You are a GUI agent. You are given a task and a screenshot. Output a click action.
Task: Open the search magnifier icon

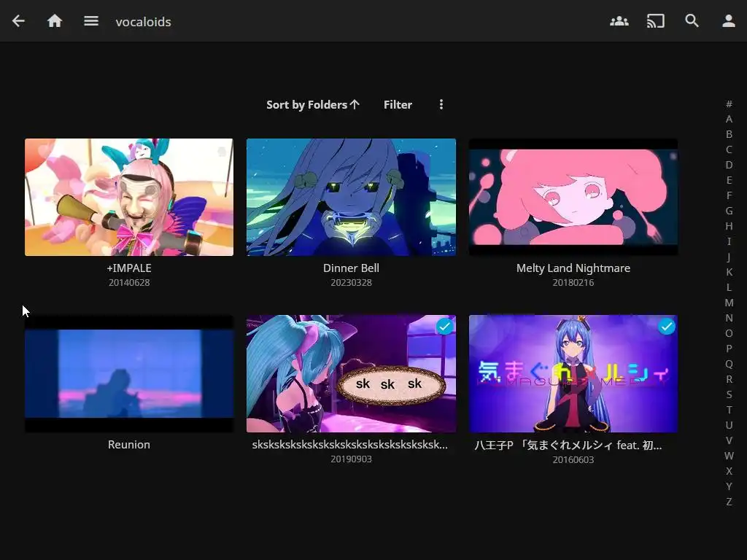point(692,21)
